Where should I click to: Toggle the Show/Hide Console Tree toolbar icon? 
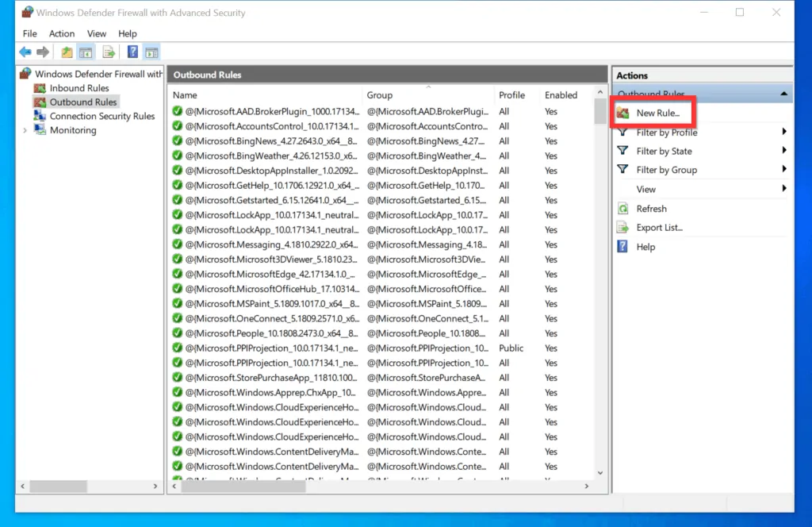(85, 52)
